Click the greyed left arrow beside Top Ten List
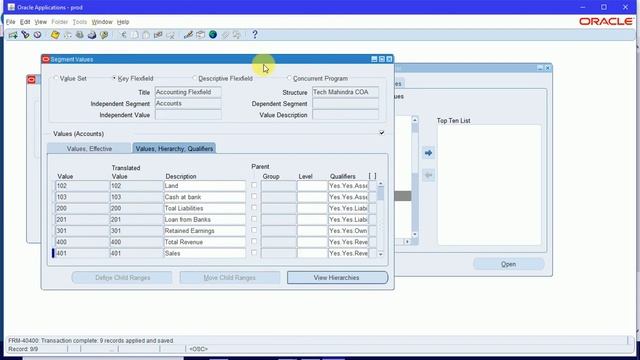The image size is (640, 360). pyautogui.click(x=428, y=175)
